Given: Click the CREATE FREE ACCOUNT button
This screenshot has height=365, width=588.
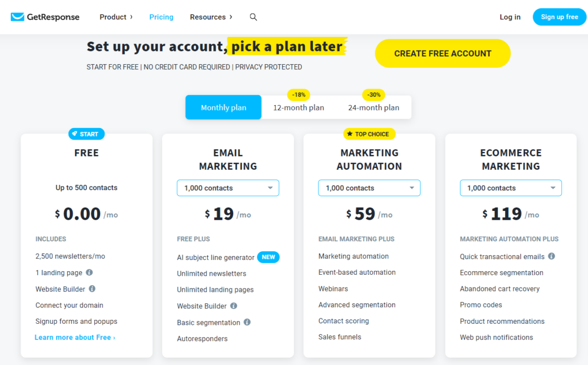Looking at the screenshot, I should (442, 53).
